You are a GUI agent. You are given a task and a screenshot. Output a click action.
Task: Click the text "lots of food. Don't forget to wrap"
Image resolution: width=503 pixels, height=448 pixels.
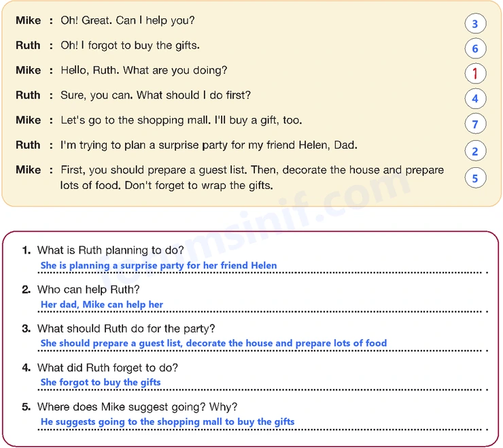(x=167, y=186)
